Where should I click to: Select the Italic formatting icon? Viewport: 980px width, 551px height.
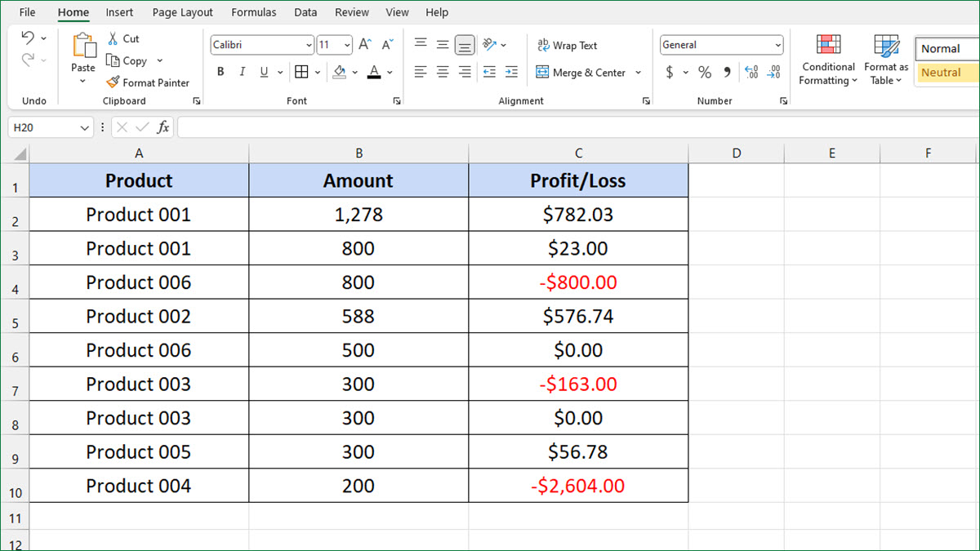tap(241, 72)
